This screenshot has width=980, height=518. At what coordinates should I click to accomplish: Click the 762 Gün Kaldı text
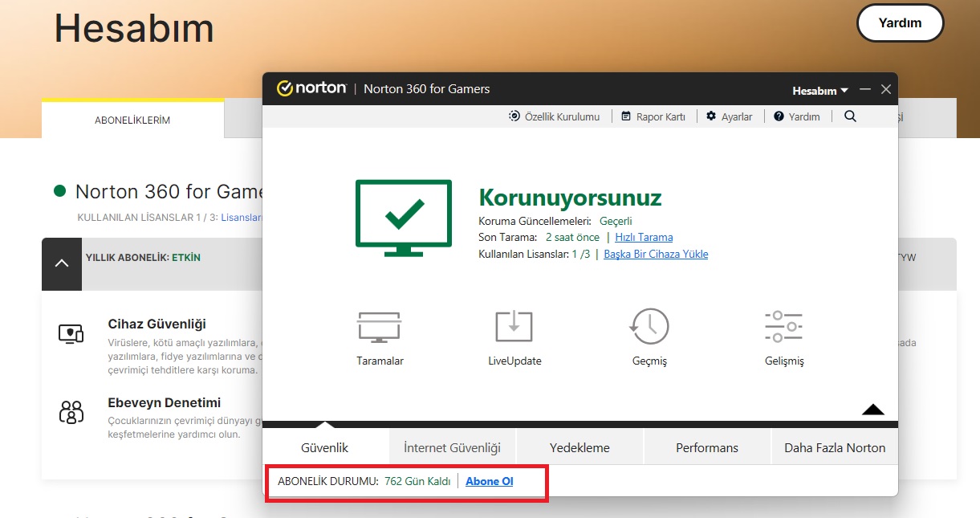click(417, 481)
